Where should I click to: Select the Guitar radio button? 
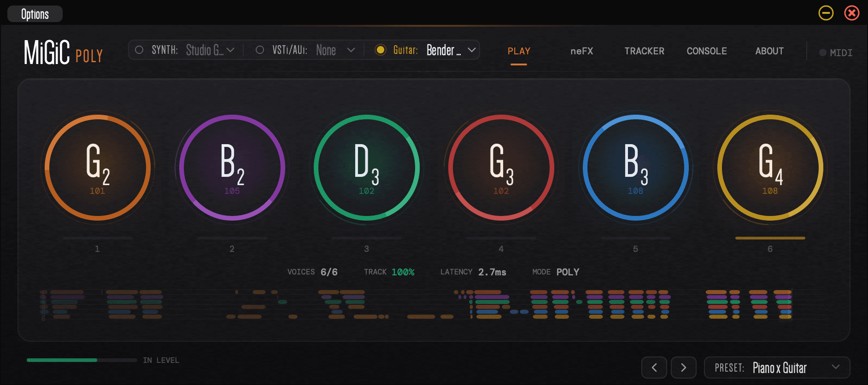(x=381, y=50)
